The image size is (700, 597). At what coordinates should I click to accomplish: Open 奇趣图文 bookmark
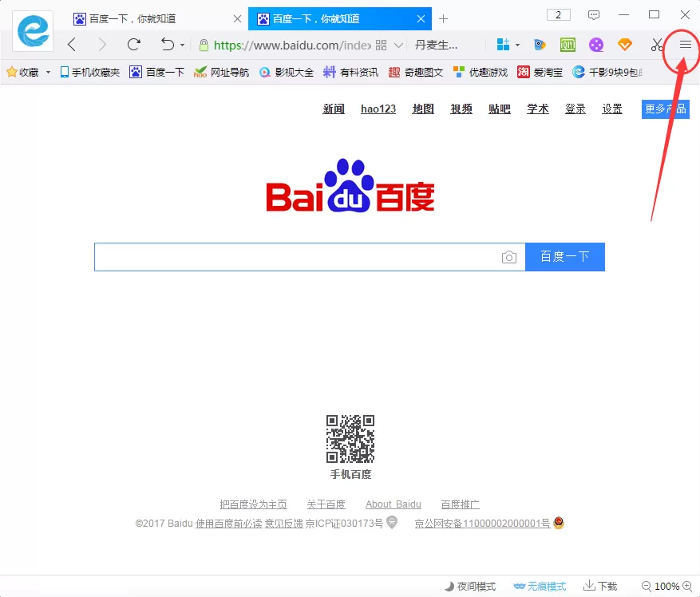point(416,72)
